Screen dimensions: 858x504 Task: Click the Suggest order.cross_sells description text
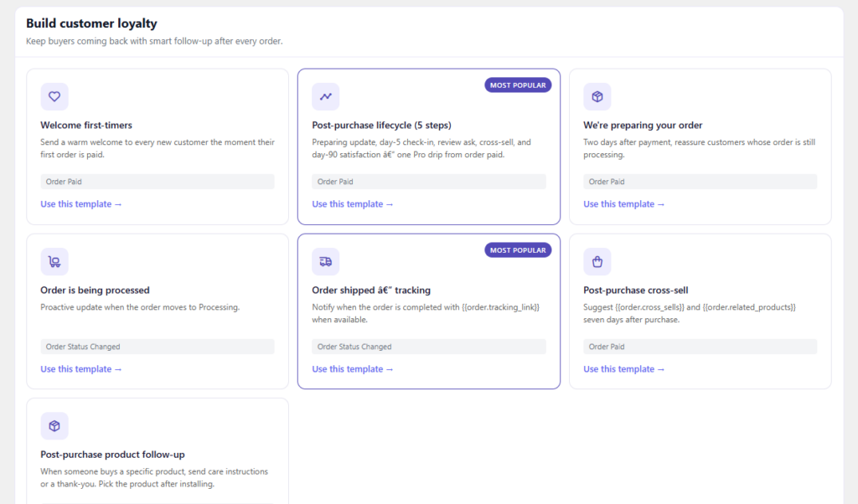690,313
